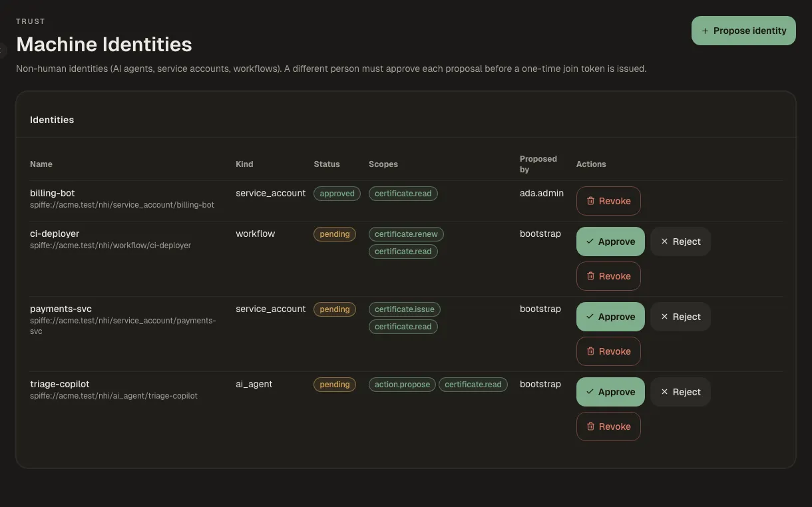
Task: Click checkmark icon in payments-svc Approve button
Action: pos(590,317)
